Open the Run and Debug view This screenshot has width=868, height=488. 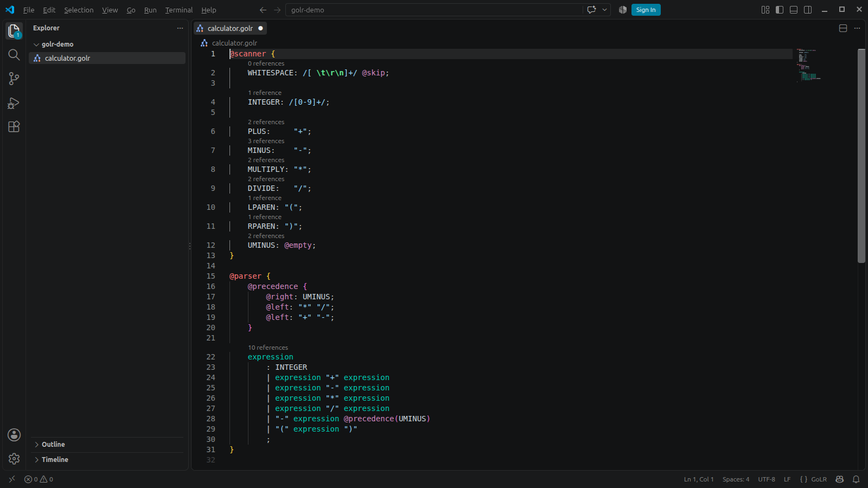(14, 103)
